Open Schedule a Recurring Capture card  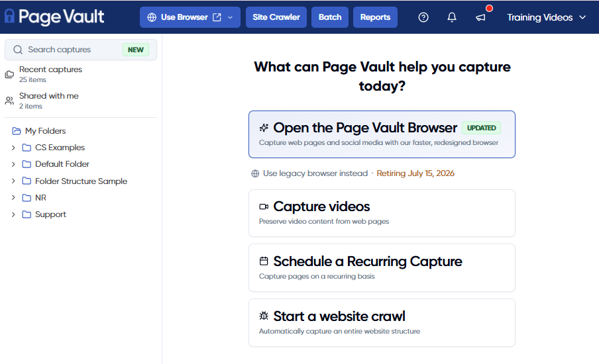tap(382, 268)
